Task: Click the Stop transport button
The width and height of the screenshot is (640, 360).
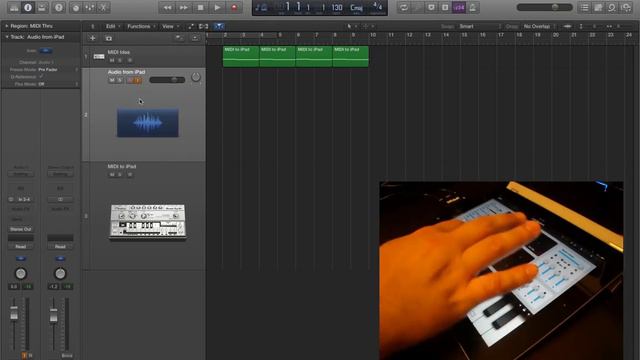Action: pos(200,7)
